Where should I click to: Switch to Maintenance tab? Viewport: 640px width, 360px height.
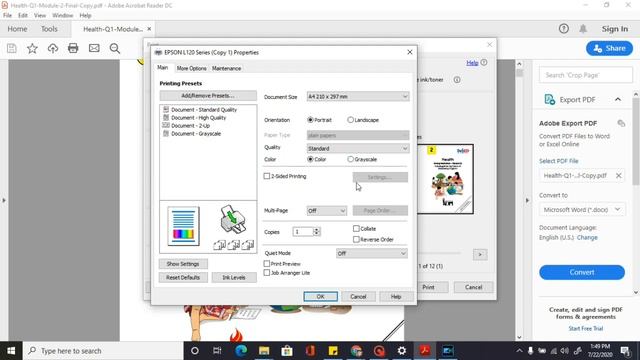click(x=227, y=68)
